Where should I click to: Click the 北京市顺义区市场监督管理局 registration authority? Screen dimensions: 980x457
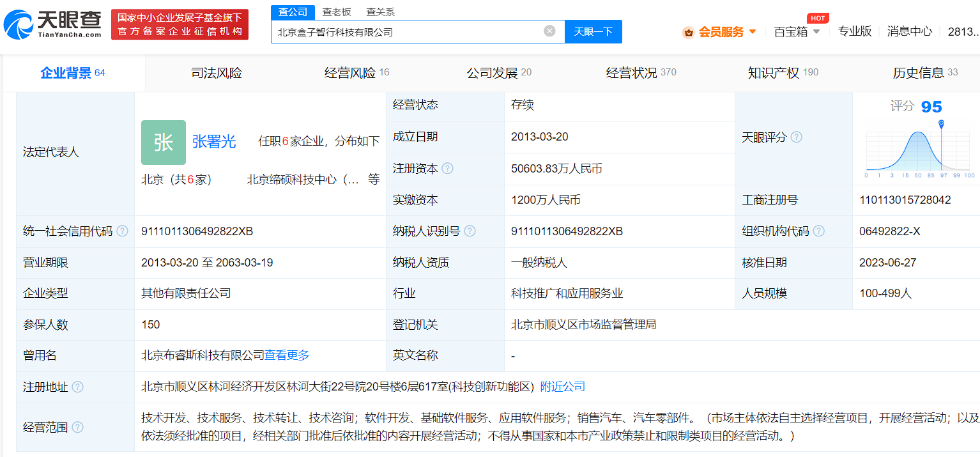click(x=584, y=325)
